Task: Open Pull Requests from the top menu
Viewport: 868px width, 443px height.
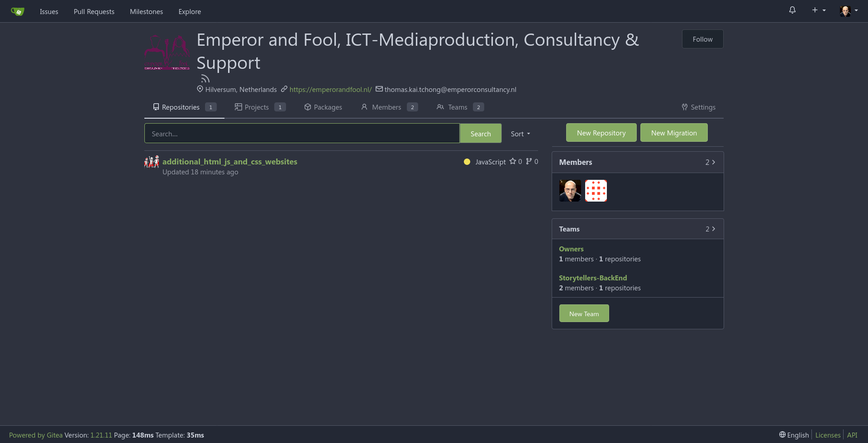Action: pyautogui.click(x=94, y=11)
